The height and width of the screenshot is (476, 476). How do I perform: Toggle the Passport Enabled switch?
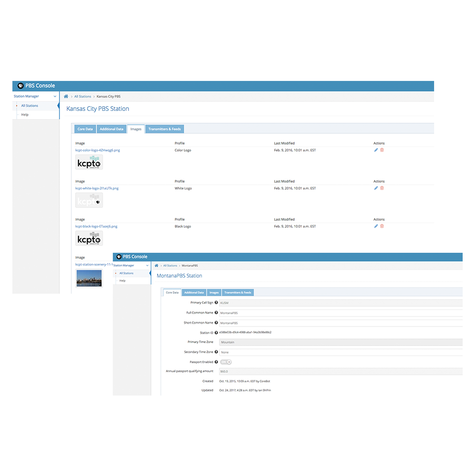click(x=226, y=362)
